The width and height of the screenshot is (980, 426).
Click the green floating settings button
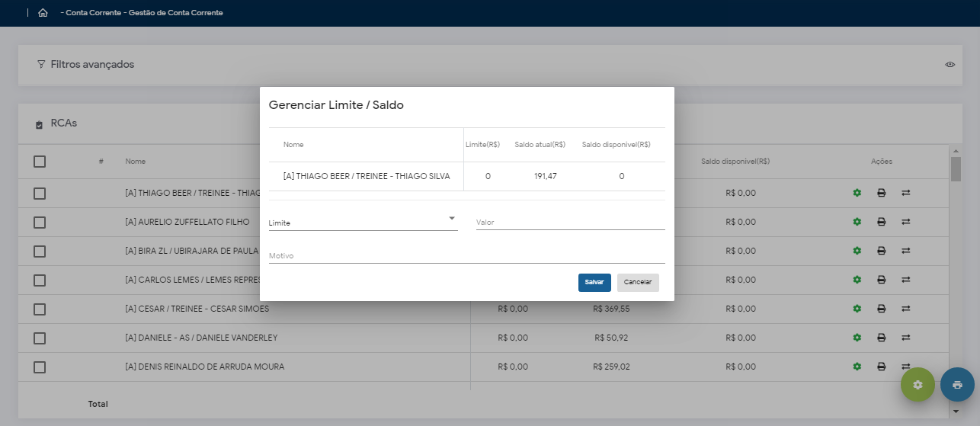tap(918, 385)
